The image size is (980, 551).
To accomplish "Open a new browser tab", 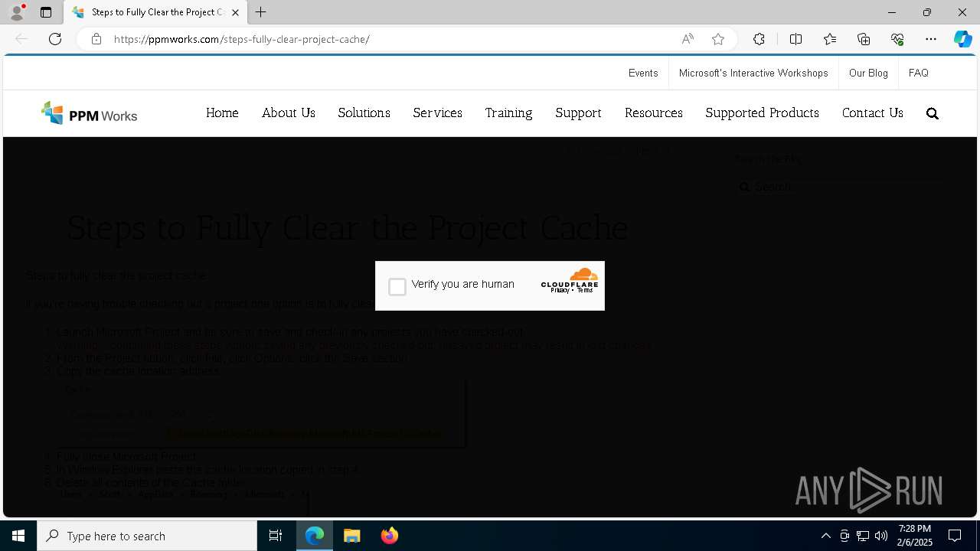I will (261, 12).
